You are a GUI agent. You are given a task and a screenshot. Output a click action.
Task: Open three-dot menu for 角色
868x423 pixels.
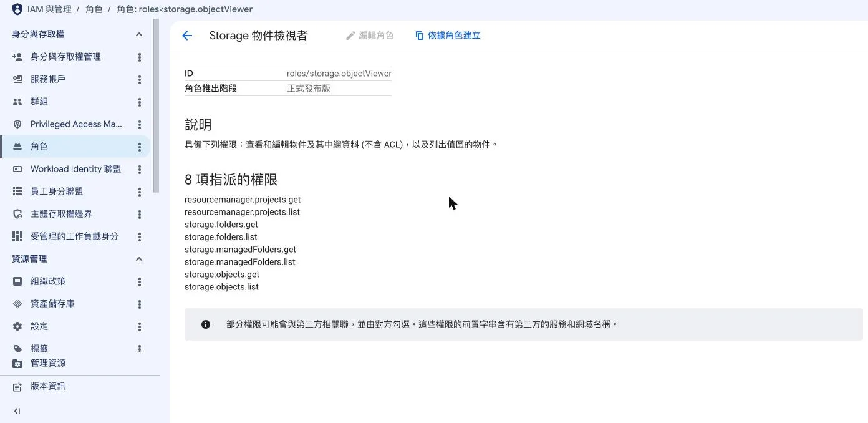(x=140, y=147)
